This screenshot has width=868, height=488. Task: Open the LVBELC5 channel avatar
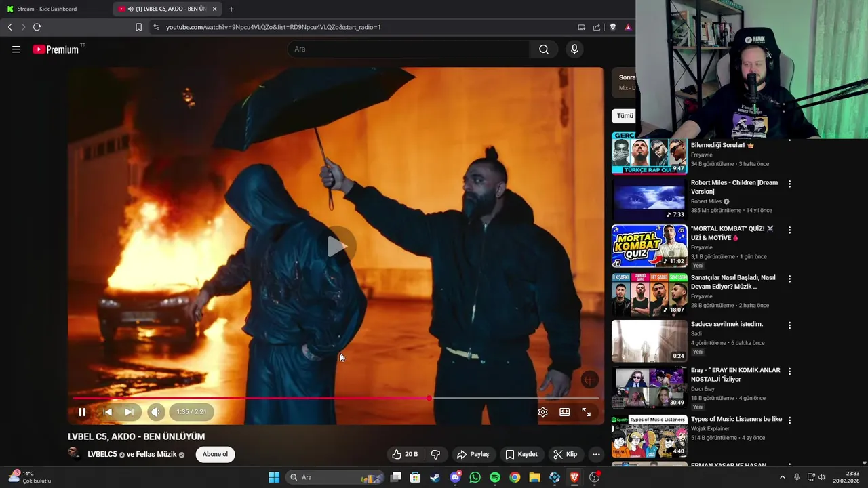coord(75,453)
